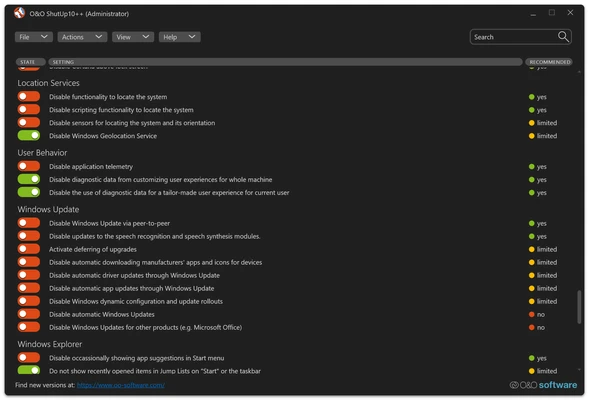Click 'Disable Windows Geolocation Service' text
The width and height of the screenshot is (589, 400).
[103, 136]
